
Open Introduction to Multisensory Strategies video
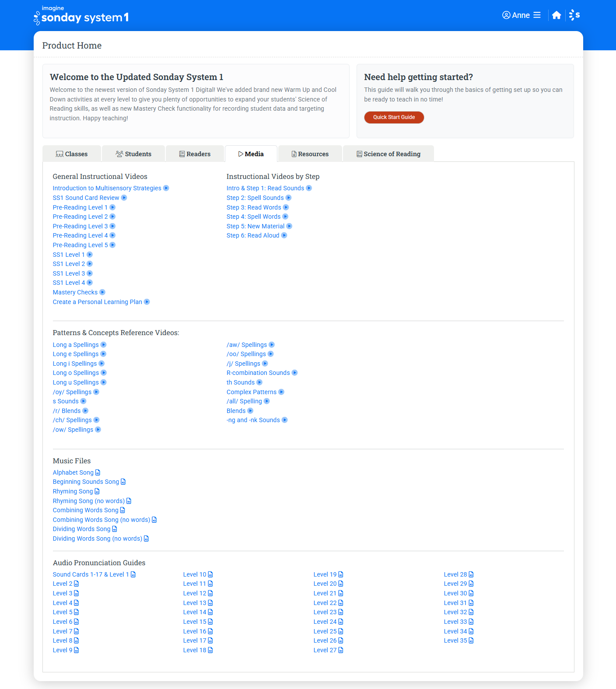[x=107, y=188]
